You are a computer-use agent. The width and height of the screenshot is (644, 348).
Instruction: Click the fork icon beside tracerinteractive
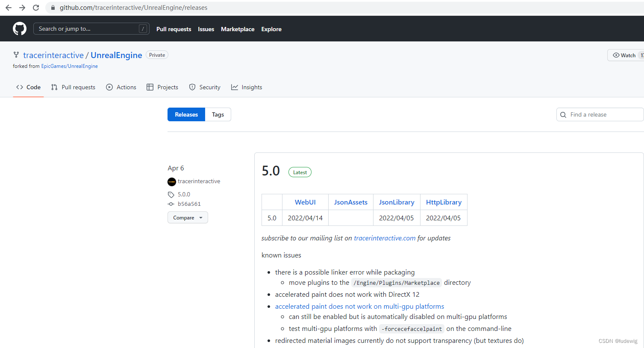(16, 55)
